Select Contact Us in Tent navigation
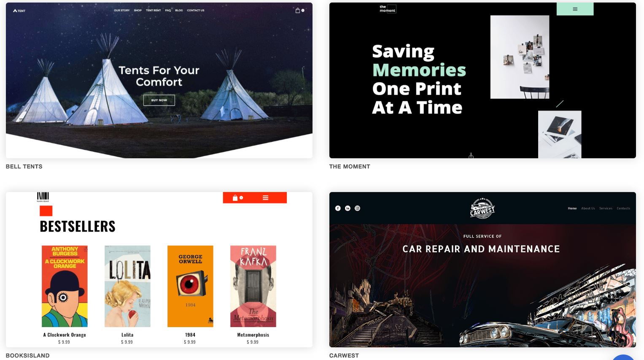 click(196, 11)
